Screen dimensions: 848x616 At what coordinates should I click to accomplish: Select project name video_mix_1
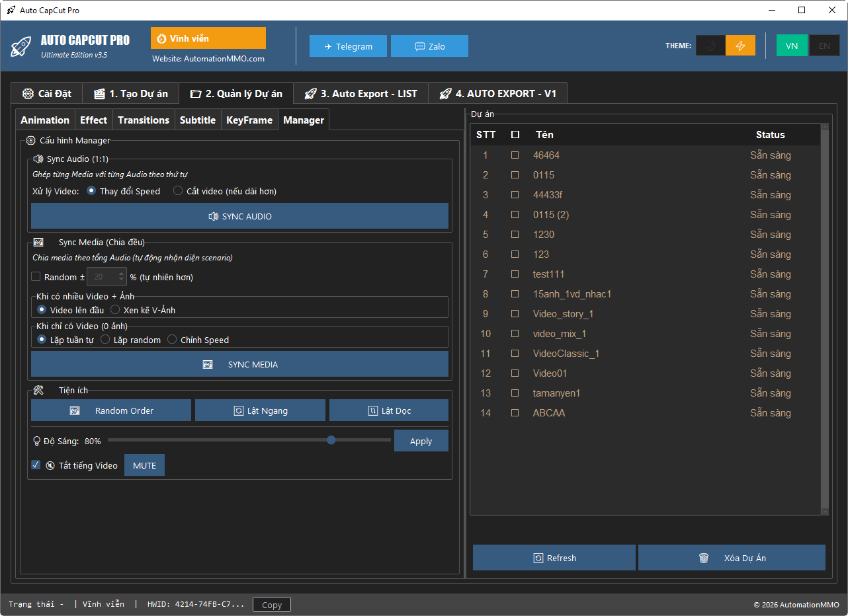click(560, 334)
